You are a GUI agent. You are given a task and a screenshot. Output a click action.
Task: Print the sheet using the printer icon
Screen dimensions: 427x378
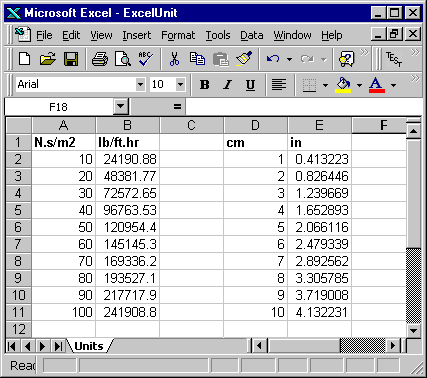point(100,59)
